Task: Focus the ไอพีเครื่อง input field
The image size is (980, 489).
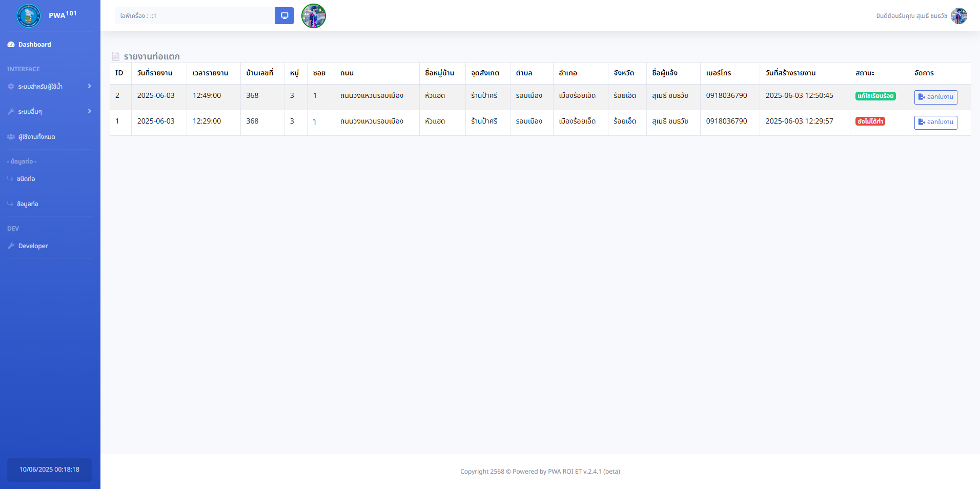Action: 195,16
